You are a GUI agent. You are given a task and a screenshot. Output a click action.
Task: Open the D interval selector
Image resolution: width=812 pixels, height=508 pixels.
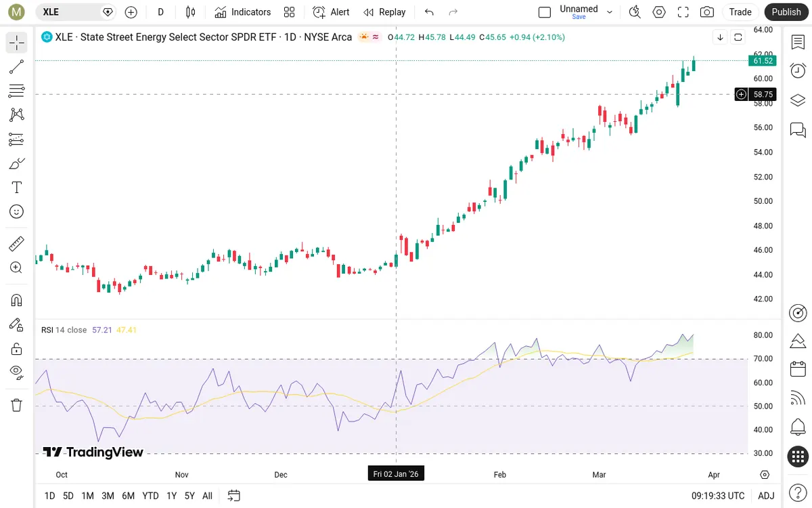point(160,12)
